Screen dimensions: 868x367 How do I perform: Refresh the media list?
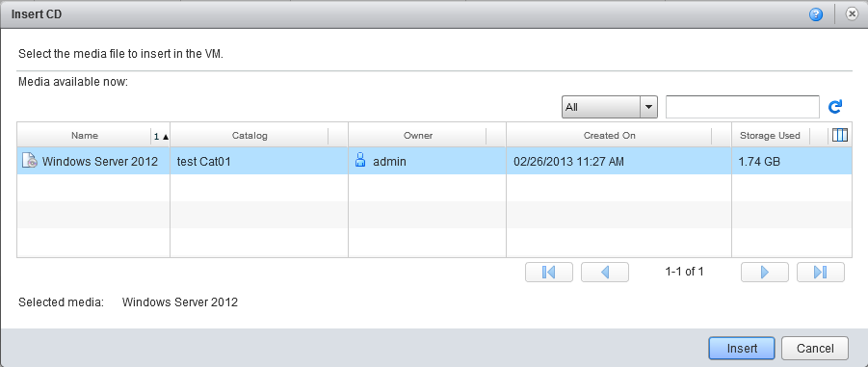[835, 106]
